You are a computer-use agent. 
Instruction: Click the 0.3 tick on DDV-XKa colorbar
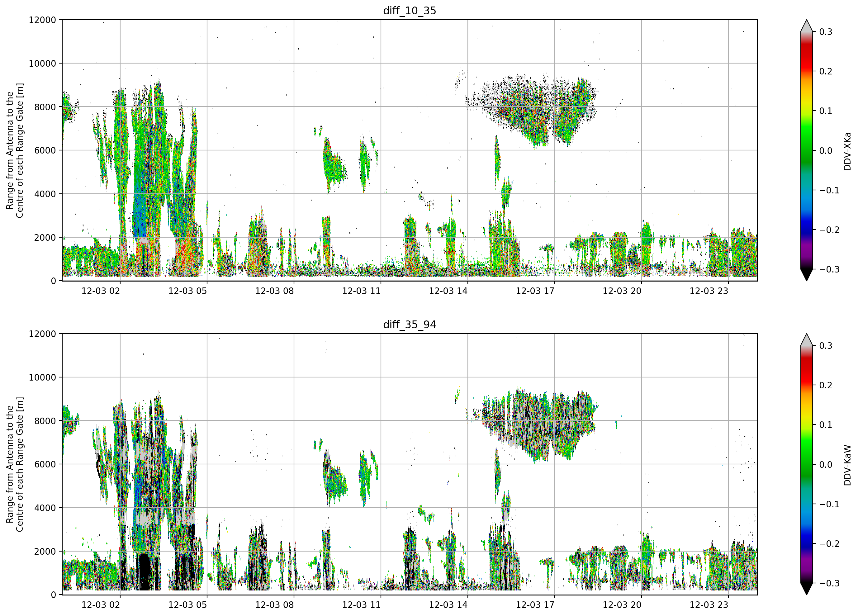(x=826, y=32)
